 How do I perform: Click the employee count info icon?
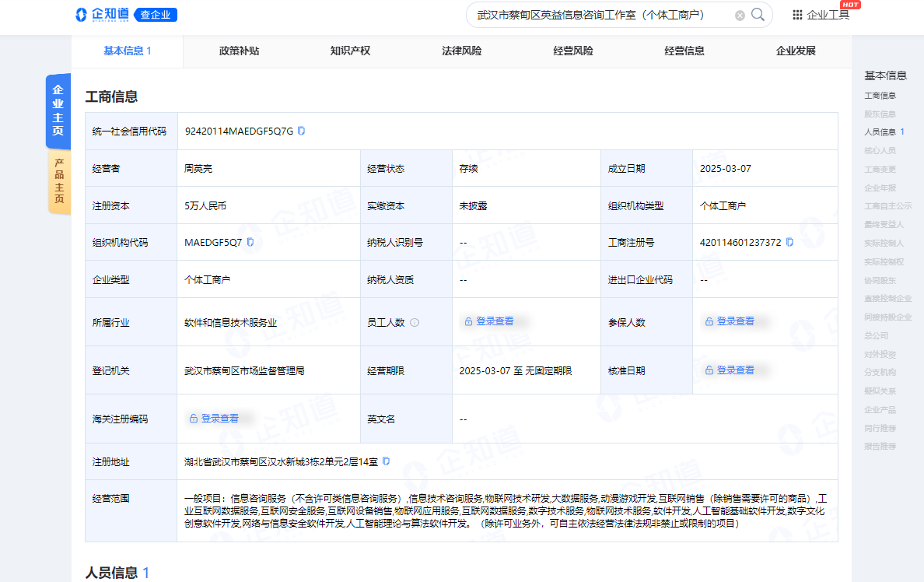point(415,322)
